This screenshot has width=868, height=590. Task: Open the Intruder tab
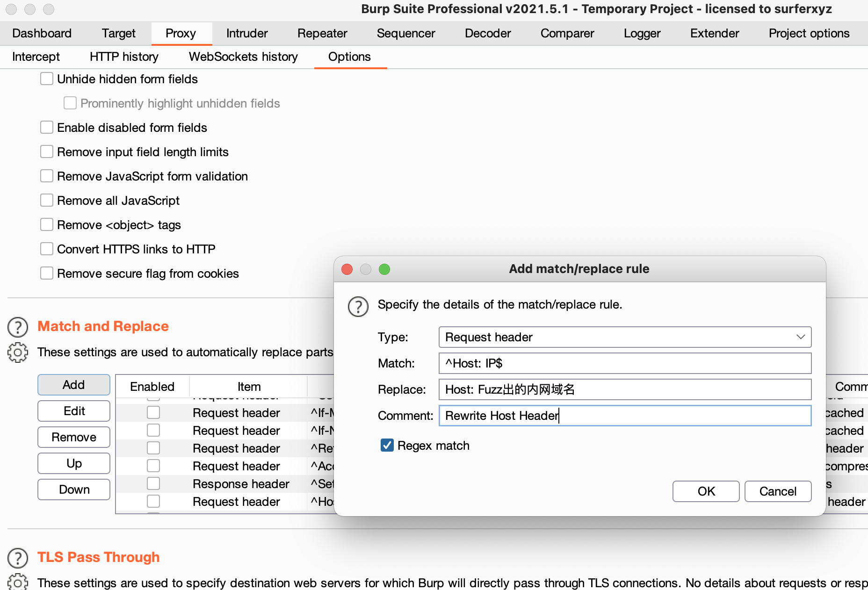[247, 33]
